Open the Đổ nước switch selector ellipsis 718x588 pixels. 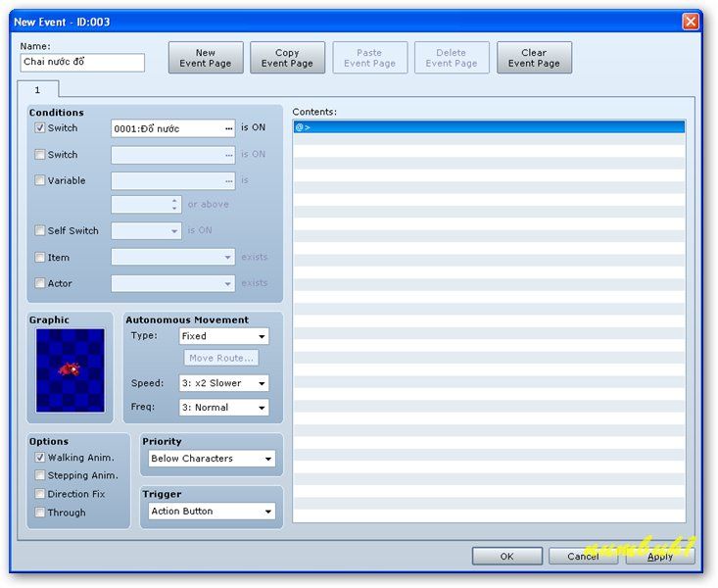(229, 128)
